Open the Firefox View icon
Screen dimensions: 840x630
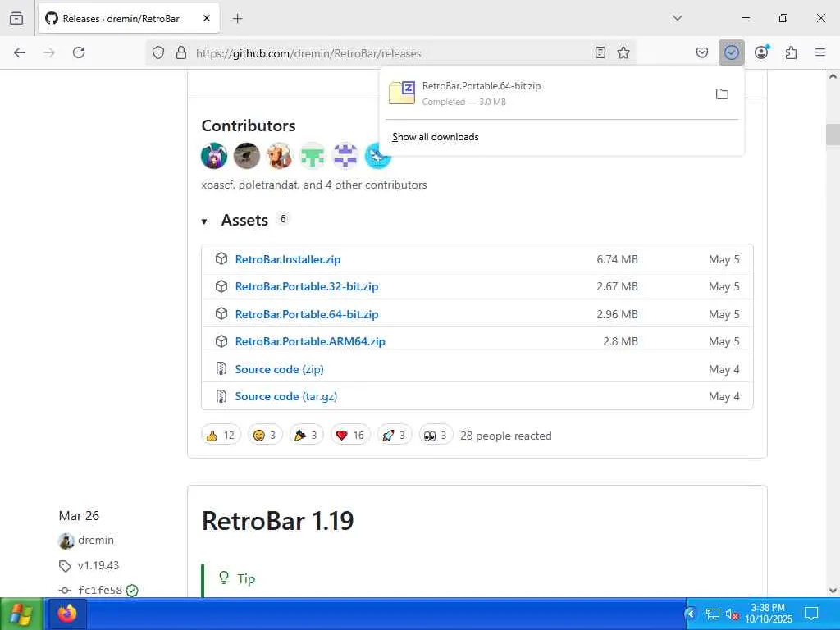click(16, 18)
